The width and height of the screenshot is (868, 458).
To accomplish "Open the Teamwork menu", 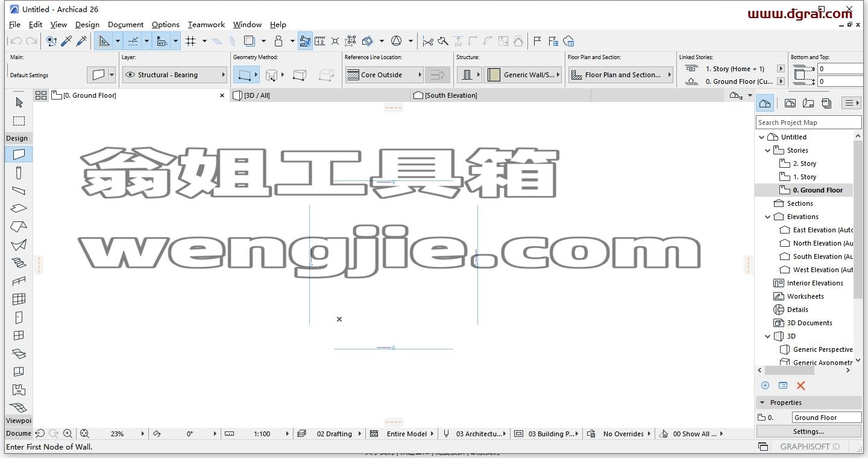I will (206, 25).
